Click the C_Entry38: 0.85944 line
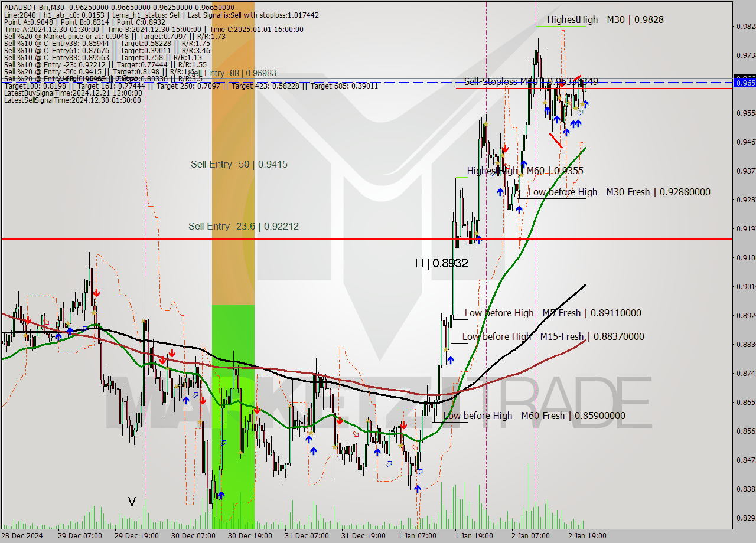 [107, 43]
